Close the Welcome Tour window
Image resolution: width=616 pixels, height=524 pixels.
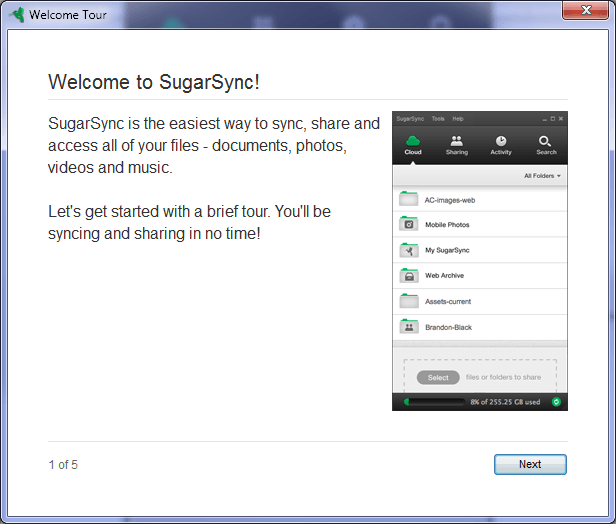[x=585, y=10]
